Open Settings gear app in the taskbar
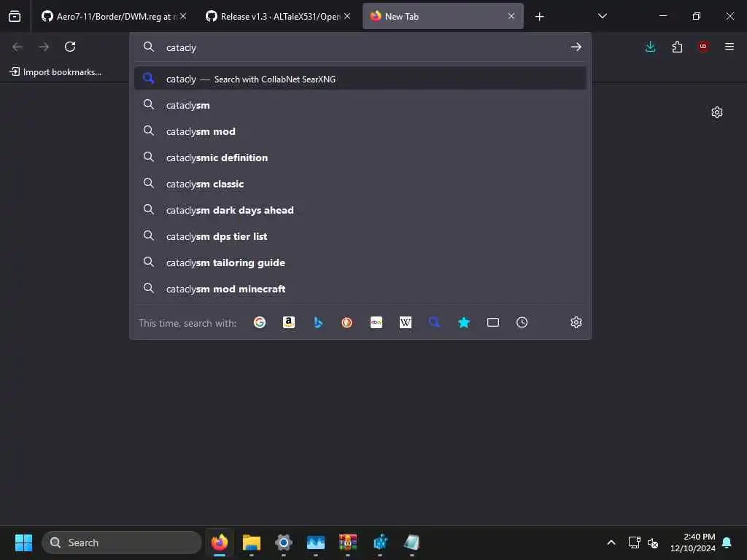This screenshot has width=747, height=560. click(x=284, y=542)
